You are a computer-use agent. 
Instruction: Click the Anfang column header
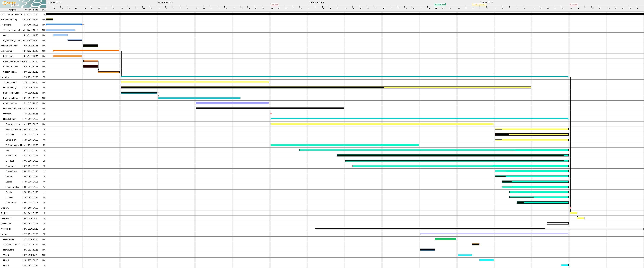pos(27,10)
